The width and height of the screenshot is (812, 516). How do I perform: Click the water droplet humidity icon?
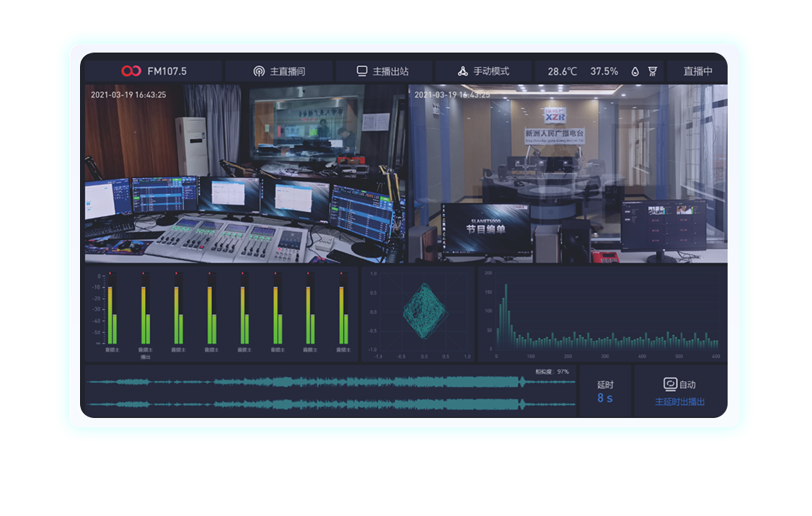coord(635,71)
